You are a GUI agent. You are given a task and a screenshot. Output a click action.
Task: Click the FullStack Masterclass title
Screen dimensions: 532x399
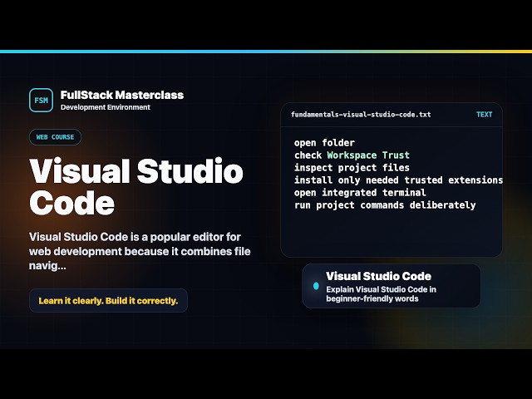pyautogui.click(x=122, y=95)
